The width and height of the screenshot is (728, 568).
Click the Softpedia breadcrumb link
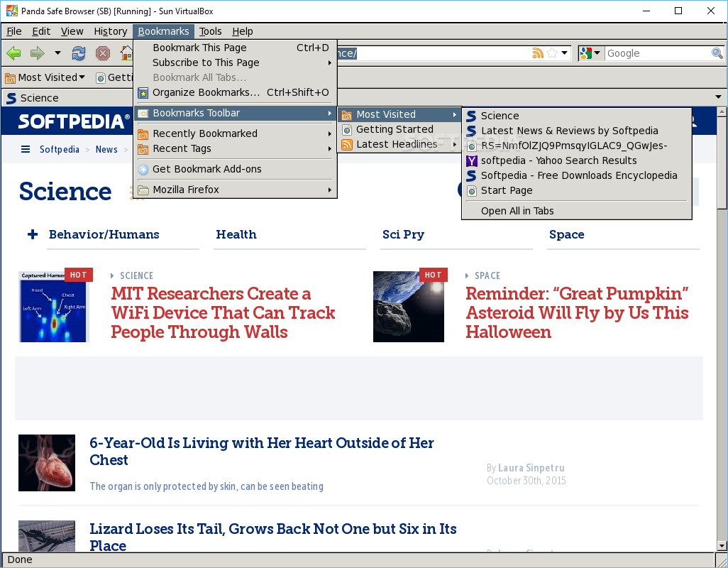point(59,149)
